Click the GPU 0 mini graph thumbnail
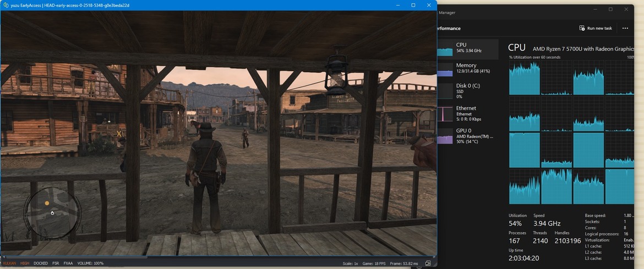The image size is (644, 269). pos(444,137)
